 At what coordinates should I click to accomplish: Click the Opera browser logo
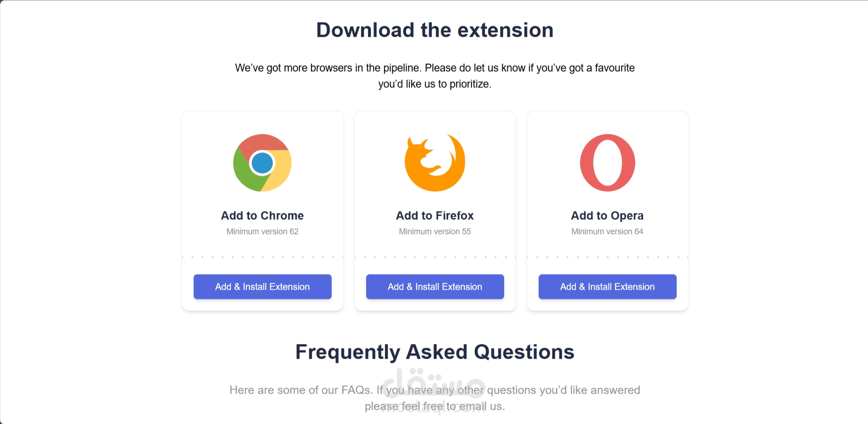point(607,163)
